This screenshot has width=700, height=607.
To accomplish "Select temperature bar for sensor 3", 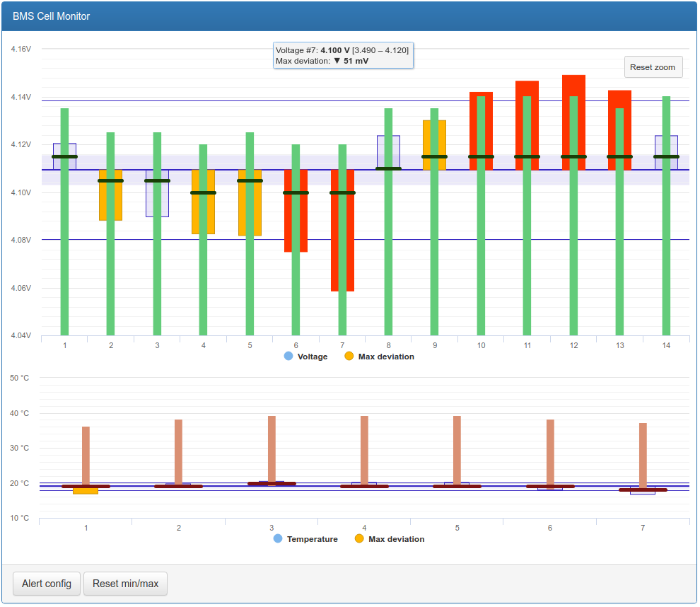I will (272, 446).
